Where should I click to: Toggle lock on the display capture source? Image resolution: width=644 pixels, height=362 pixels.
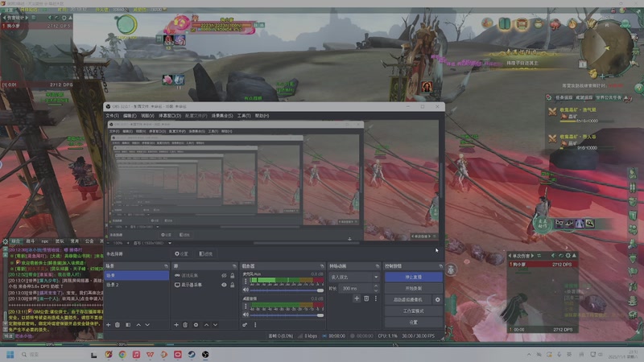click(233, 285)
